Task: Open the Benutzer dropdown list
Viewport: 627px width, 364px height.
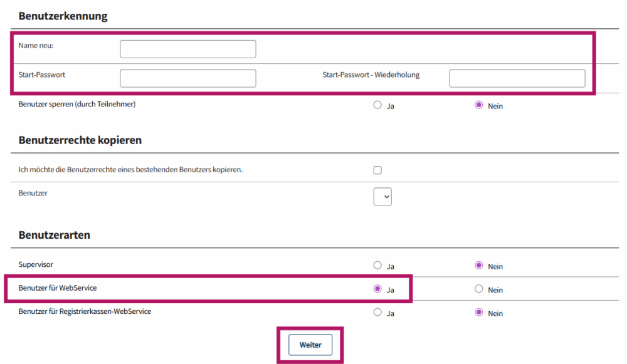Action: (x=382, y=197)
